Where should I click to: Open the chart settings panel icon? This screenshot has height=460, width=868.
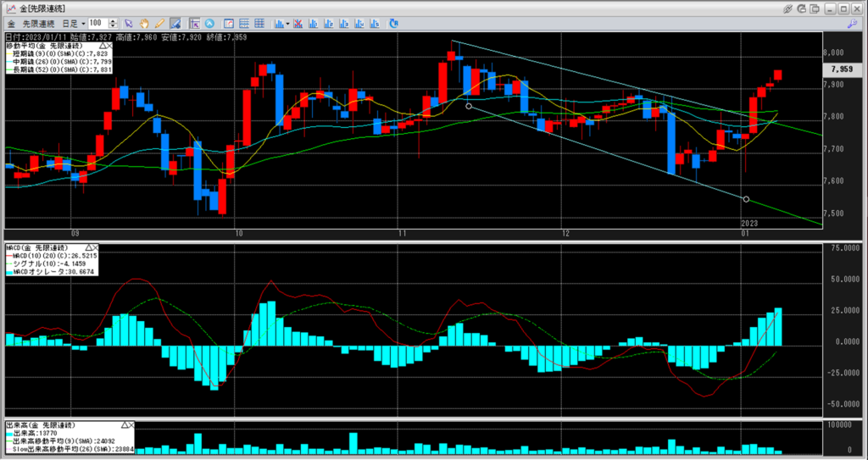pos(229,23)
